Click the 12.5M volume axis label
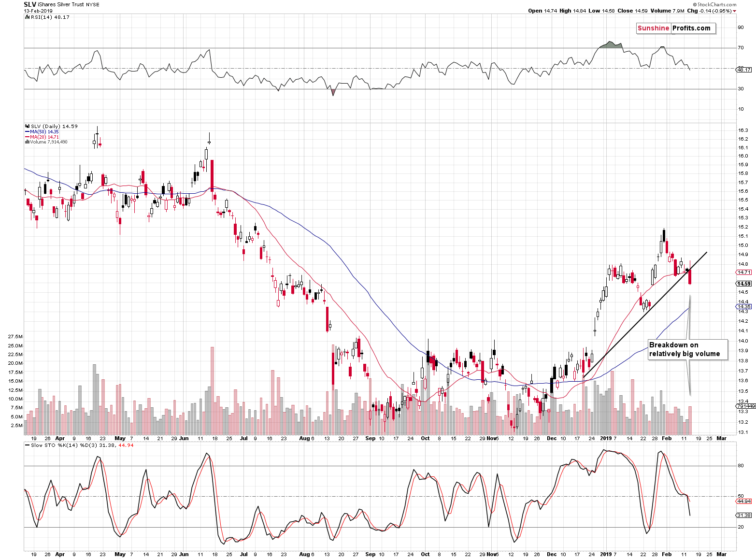756x559 pixels. tap(15, 390)
